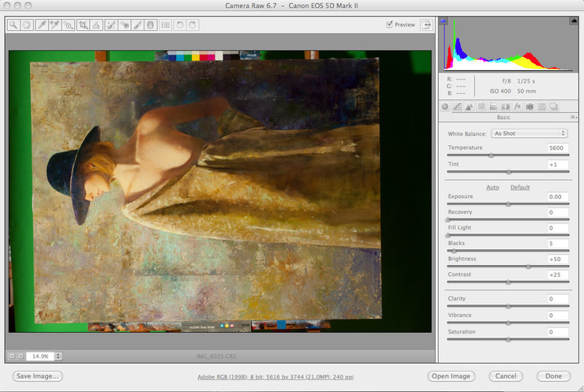Rotate image 90° counterclockwise
Viewport: 584px width, 392px height.
180,24
